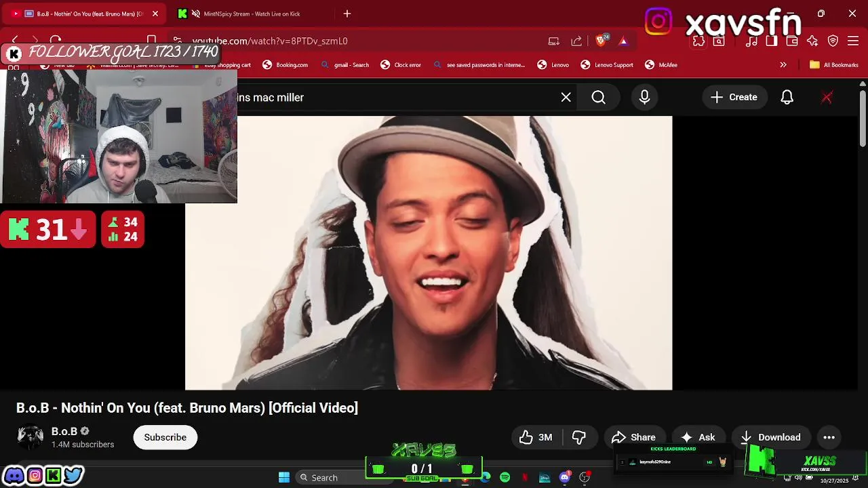The width and height of the screenshot is (868, 488).
Task: Open the Brave VPN shield icon
Action: click(833, 41)
